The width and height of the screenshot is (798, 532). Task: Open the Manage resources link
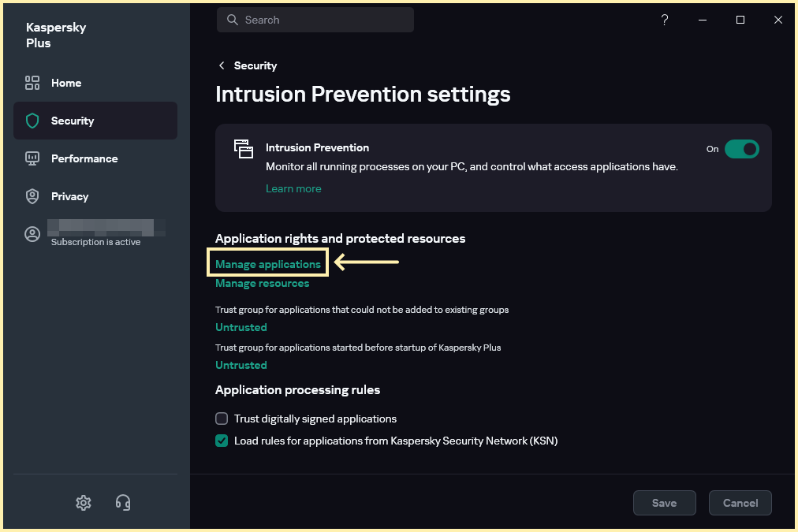pyautogui.click(x=262, y=283)
